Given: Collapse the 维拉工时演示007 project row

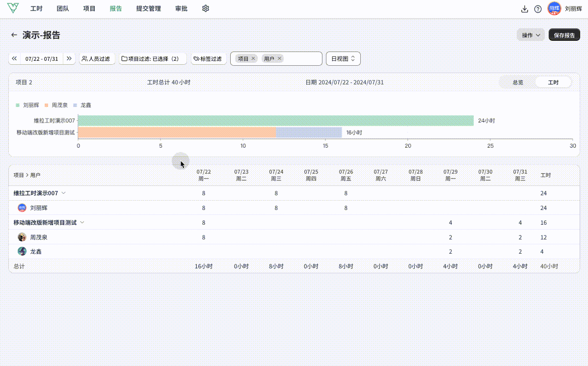Looking at the screenshot, I should (64, 193).
